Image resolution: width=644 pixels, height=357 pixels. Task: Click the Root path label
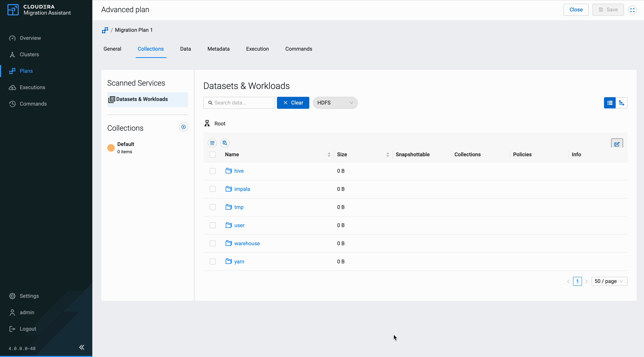point(220,124)
